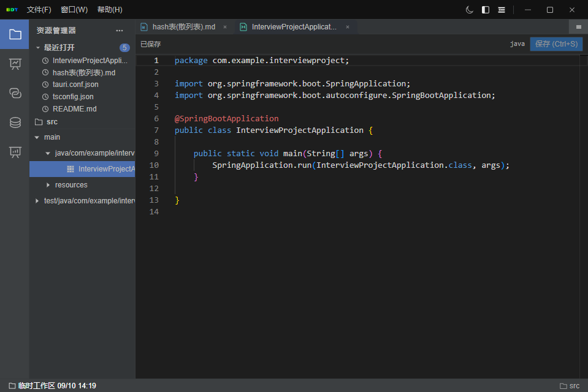
Task: Open recent file hash表(散列表).md
Action: pos(84,73)
